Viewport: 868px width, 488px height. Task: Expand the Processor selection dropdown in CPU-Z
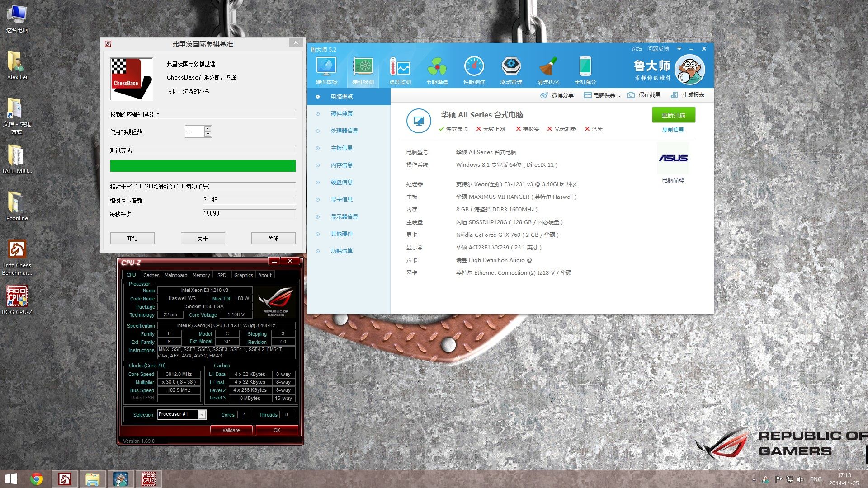(204, 413)
